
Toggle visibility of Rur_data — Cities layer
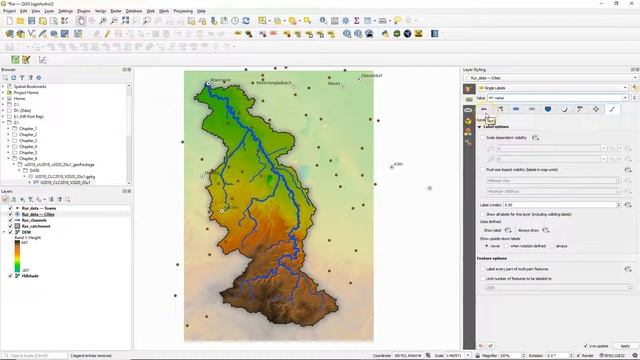coord(11,214)
